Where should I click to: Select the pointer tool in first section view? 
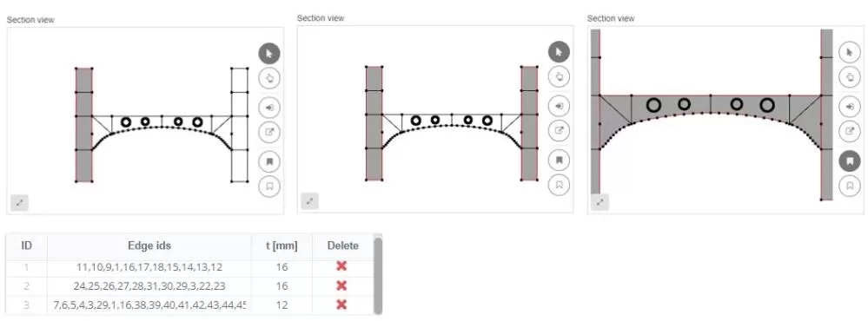pos(269,54)
